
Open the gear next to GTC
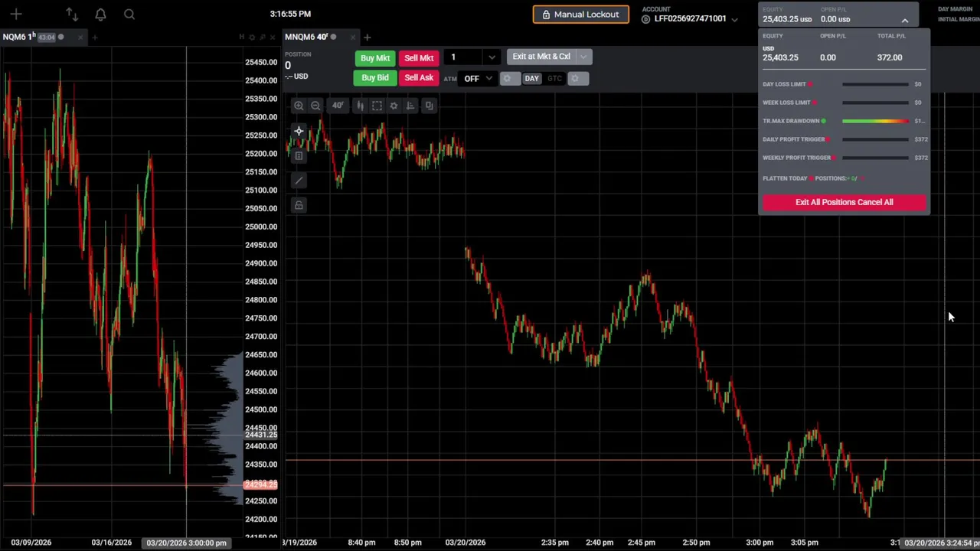point(577,78)
